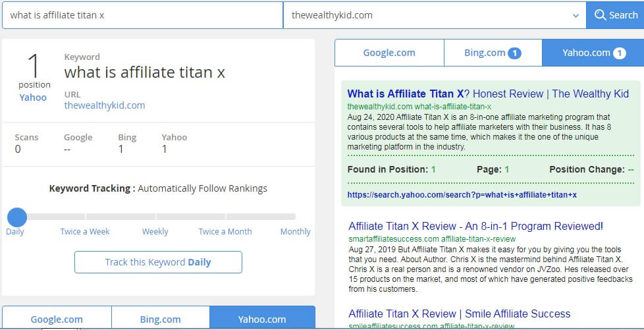This screenshot has height=330, width=644.
Task: Select the Daily frequency label
Action: point(14,231)
